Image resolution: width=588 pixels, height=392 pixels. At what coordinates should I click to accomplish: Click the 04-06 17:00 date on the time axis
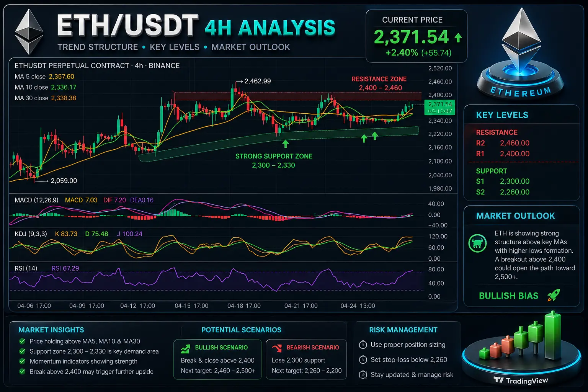click(34, 306)
